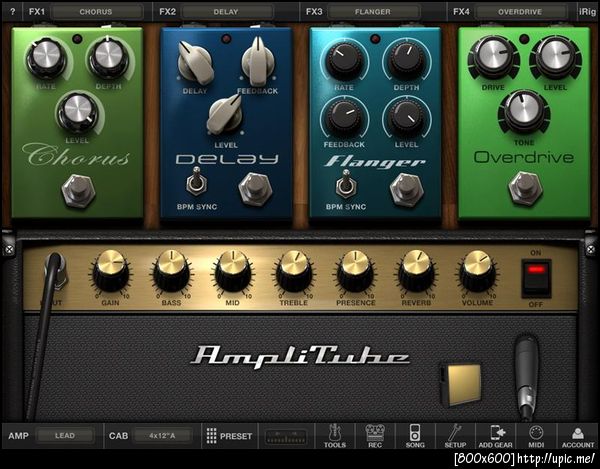Adjust the Chorus Depth knob
600x469 pixels.
point(109,57)
